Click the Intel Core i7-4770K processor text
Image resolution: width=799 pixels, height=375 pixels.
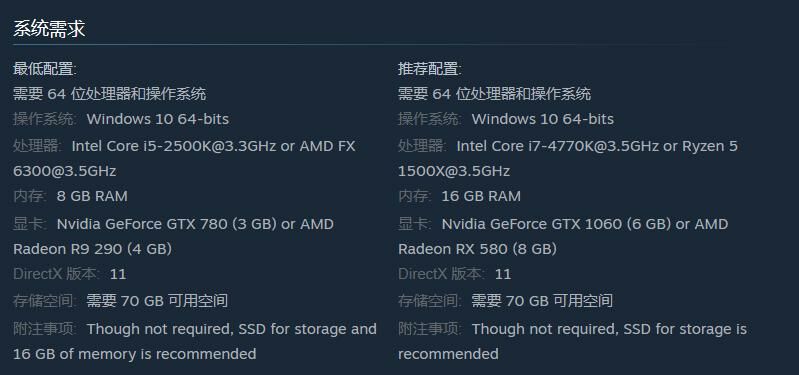tap(597, 146)
